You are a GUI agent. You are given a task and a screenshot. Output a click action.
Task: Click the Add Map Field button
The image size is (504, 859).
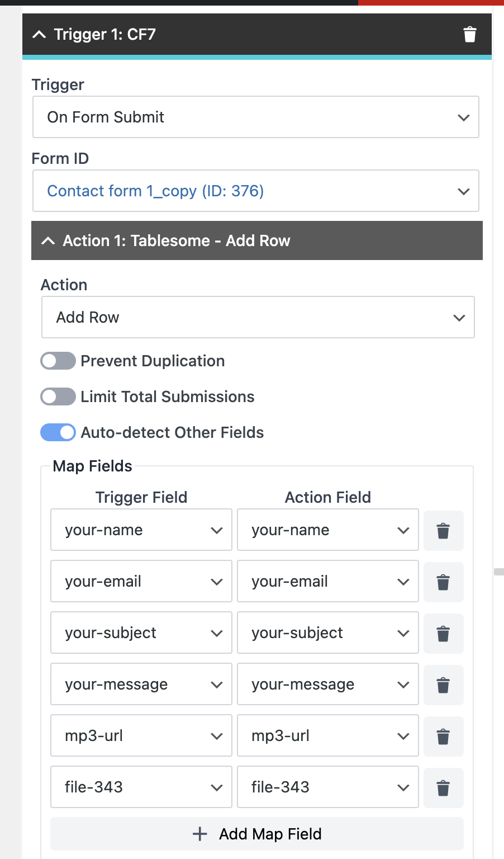pyautogui.click(x=257, y=834)
